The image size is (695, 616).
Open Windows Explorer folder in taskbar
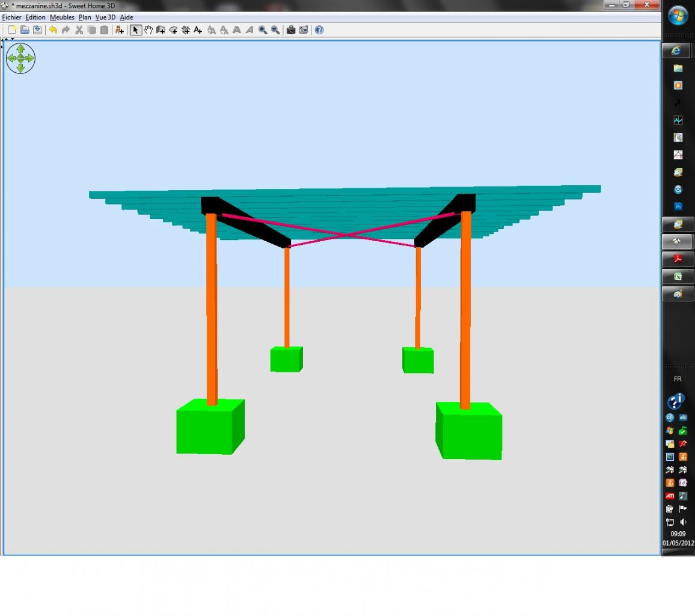point(678,69)
